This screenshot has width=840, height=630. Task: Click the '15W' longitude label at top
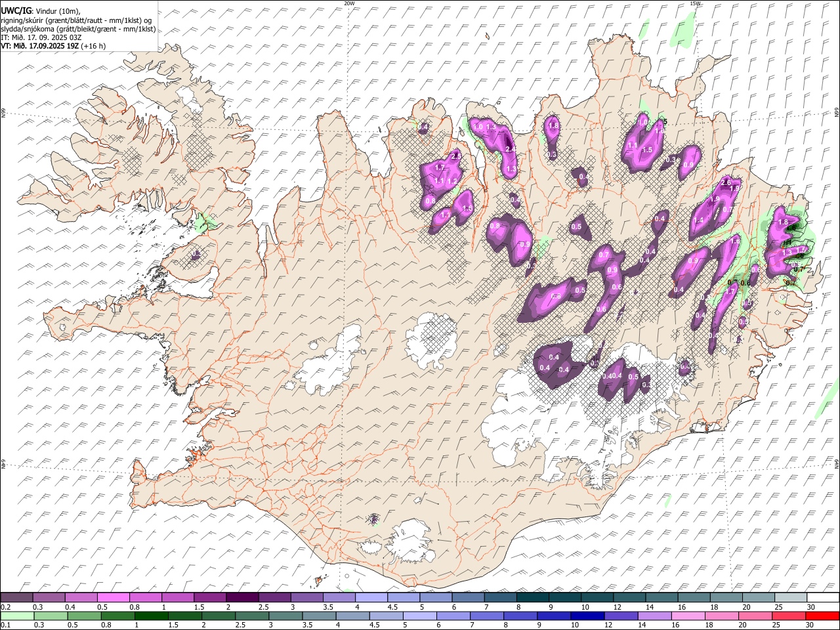[695, 3]
